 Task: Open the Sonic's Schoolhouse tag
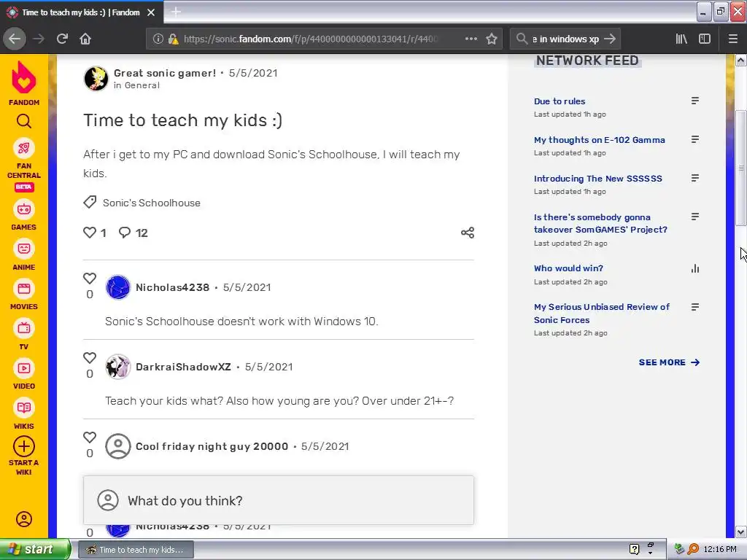pyautogui.click(x=152, y=203)
